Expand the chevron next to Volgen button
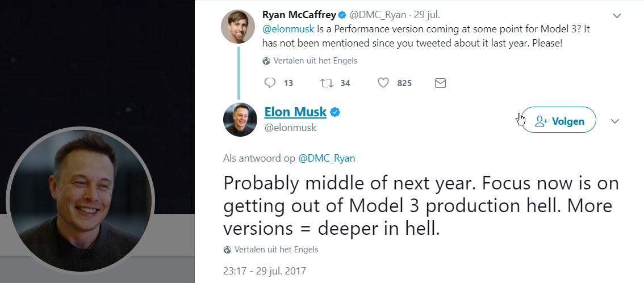 pos(615,121)
